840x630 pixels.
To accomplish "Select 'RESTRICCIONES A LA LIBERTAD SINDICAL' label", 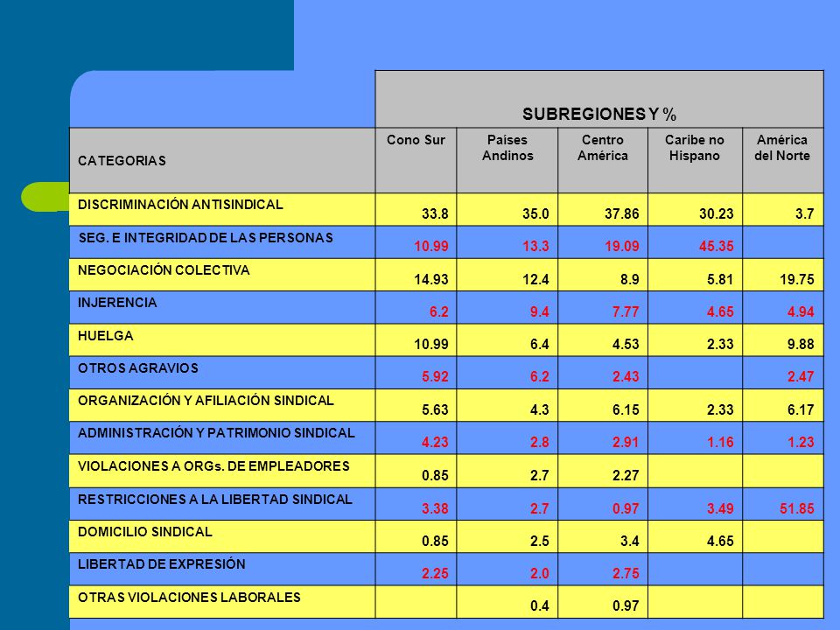I will 215,500.
